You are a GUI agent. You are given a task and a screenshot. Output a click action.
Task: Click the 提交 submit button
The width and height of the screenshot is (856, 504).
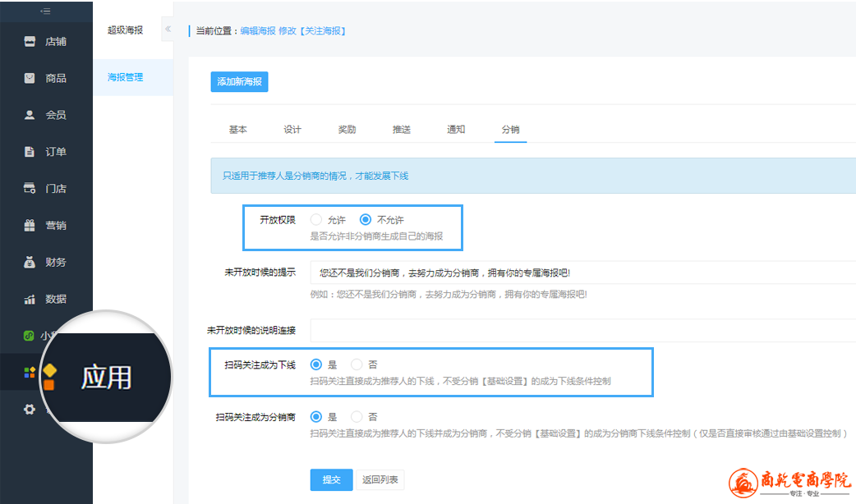[331, 480]
